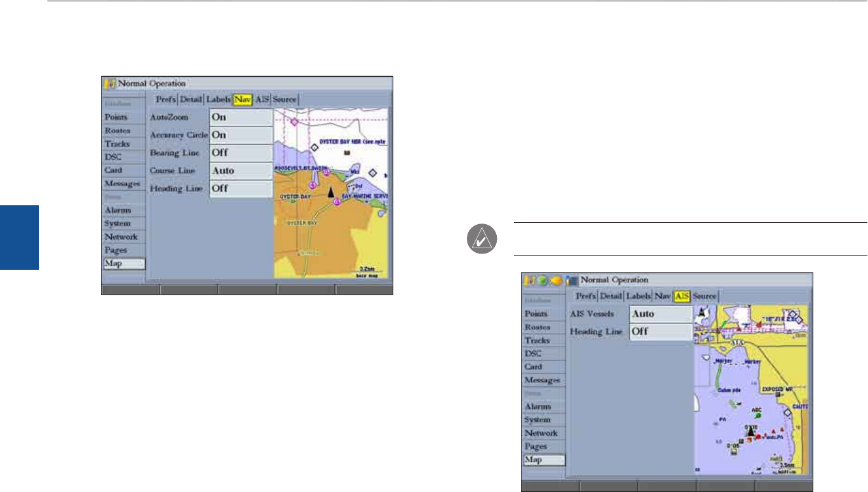Click the black boat marker on the Oyster Bay map

click(331, 192)
